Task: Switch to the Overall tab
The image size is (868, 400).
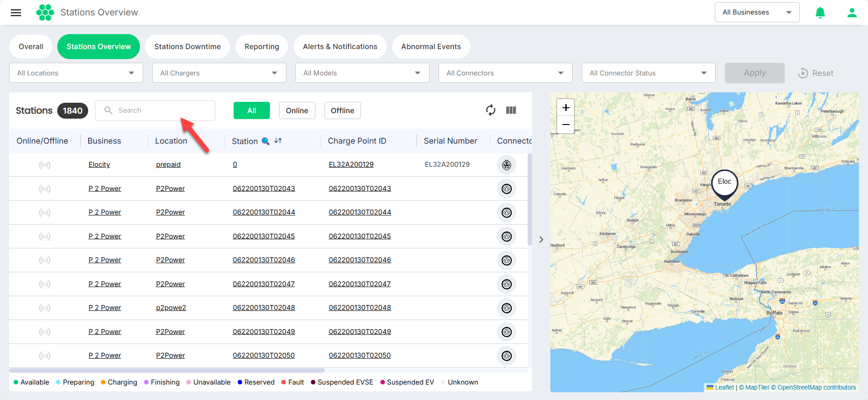Action: tap(31, 46)
